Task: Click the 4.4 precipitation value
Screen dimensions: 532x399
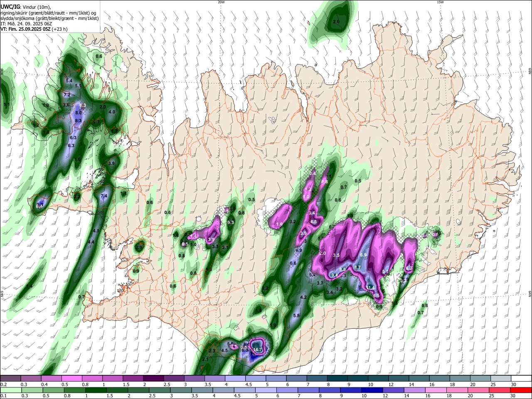Action: pyautogui.click(x=91, y=242)
